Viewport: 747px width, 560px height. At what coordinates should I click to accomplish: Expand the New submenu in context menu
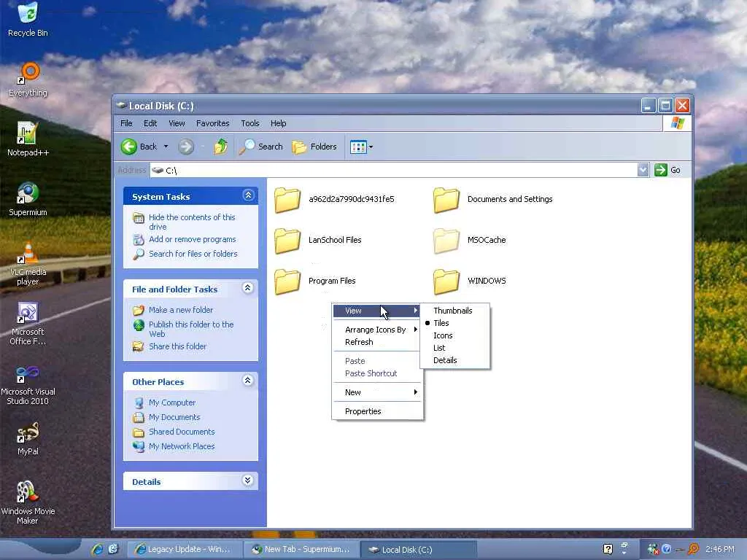click(x=377, y=392)
